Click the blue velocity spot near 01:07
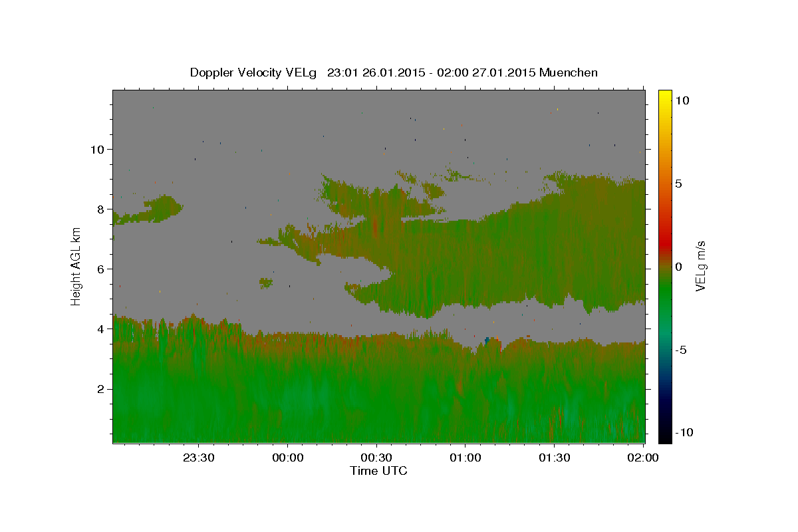 coord(488,340)
